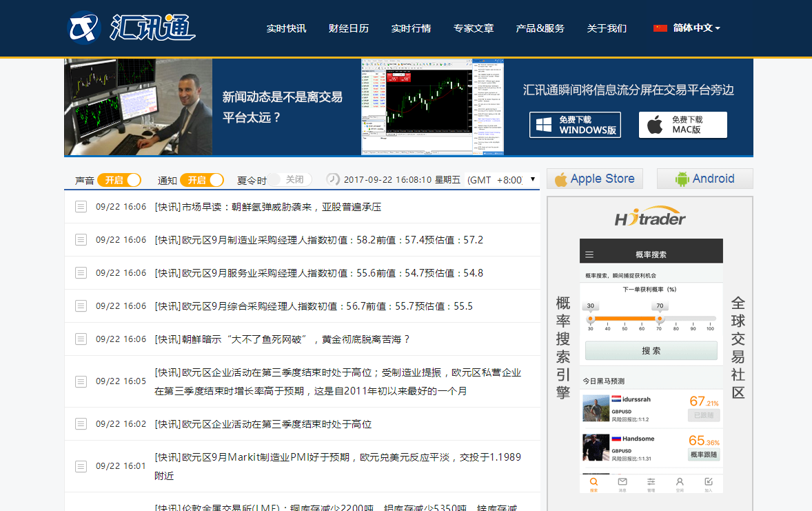The width and height of the screenshot is (812, 511).
Task: Open the 简体中文 language dropdown
Action: (x=687, y=28)
